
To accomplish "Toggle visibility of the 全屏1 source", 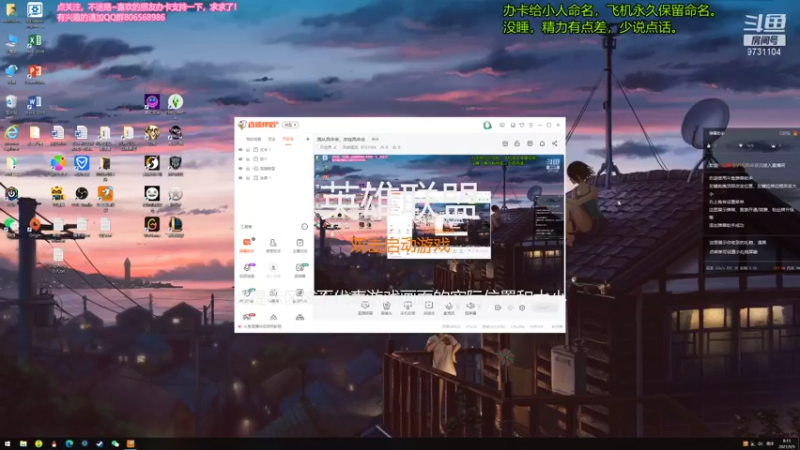I will pyautogui.click(x=240, y=178).
